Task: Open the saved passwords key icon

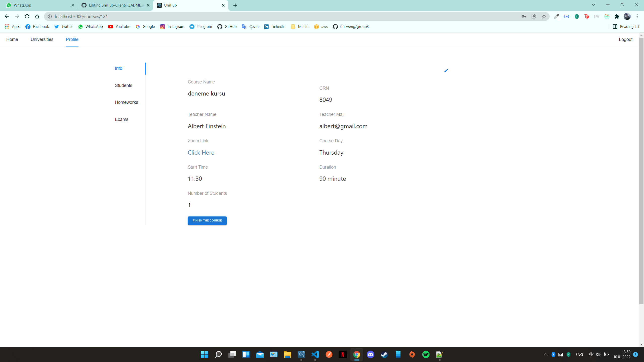Action: 524,16
